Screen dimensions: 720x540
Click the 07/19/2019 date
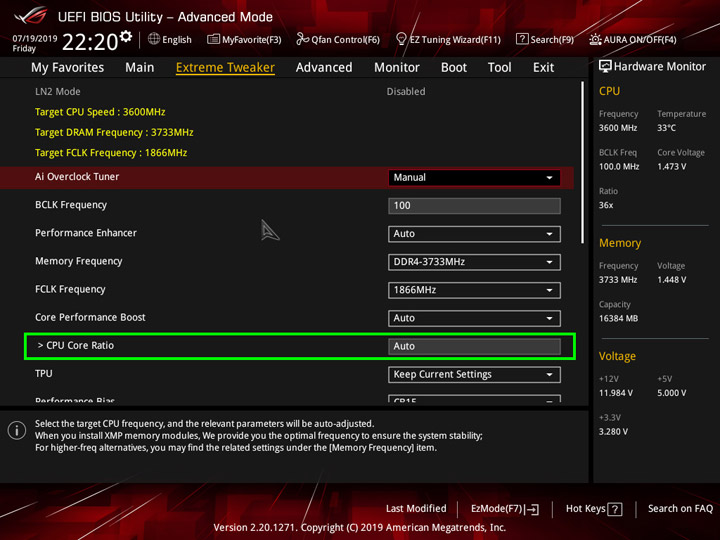[x=34, y=39]
